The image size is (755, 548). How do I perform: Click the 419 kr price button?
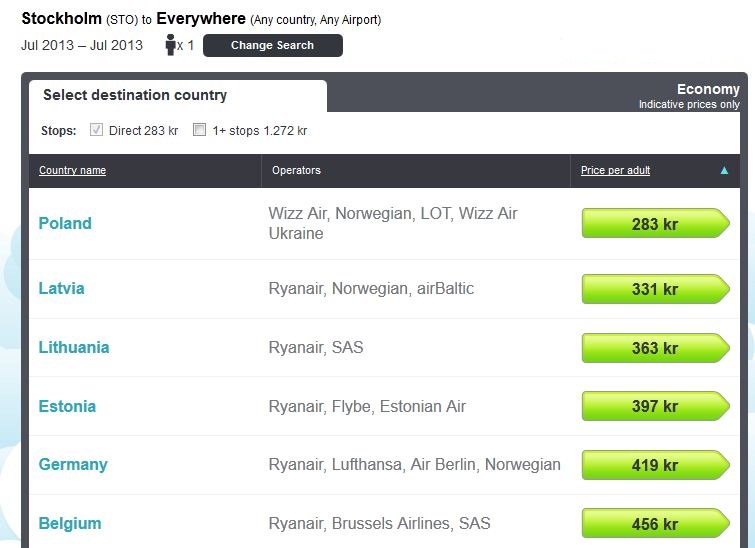click(x=655, y=465)
